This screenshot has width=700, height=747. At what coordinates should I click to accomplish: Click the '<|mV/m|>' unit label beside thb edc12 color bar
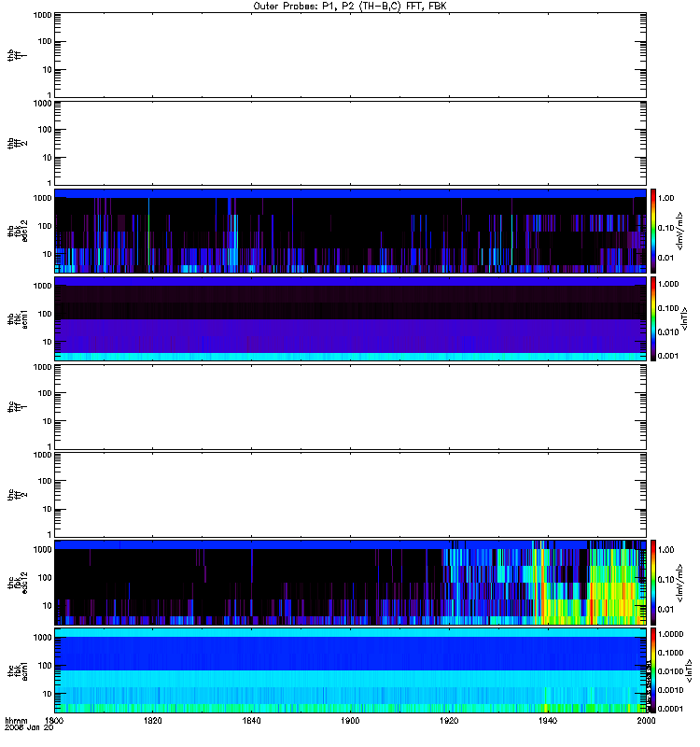point(680,231)
